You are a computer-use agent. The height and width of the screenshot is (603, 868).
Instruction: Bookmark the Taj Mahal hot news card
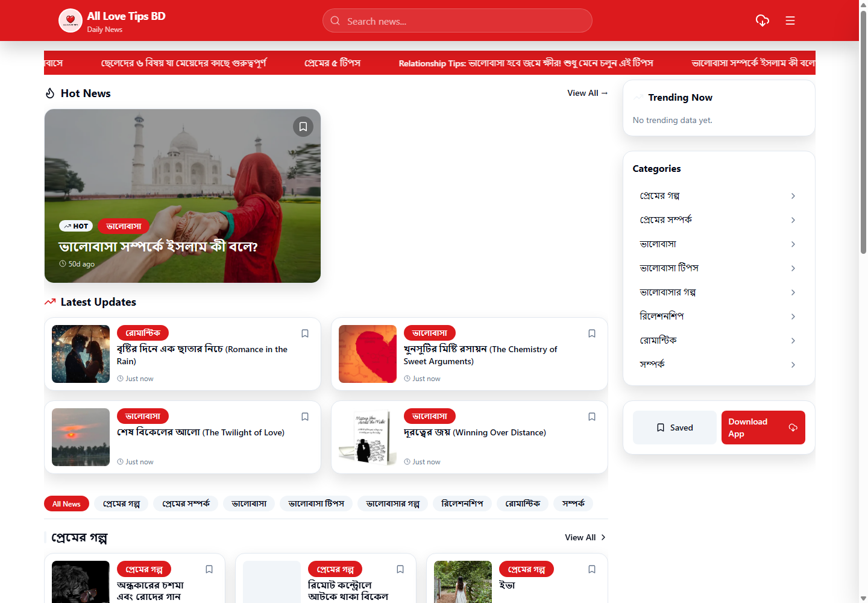(x=303, y=127)
